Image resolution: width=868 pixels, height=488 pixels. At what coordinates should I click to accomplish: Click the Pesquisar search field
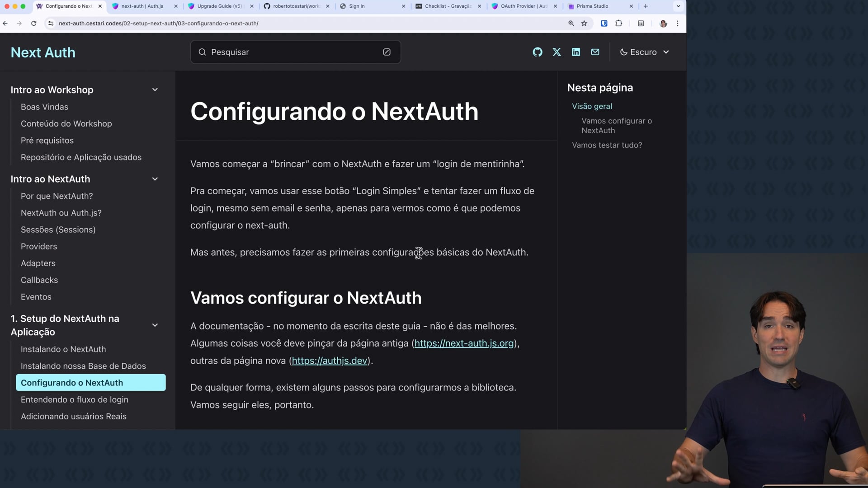click(x=289, y=52)
